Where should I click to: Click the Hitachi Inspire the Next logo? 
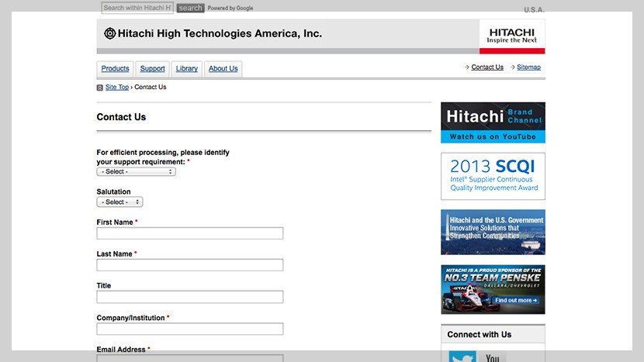[512, 36]
